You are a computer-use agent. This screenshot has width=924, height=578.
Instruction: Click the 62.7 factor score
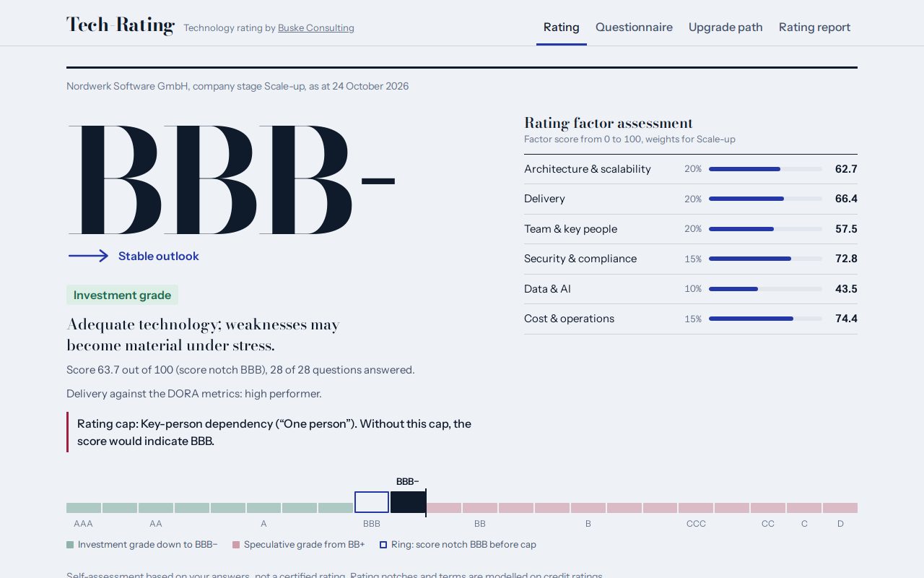pyautogui.click(x=846, y=169)
